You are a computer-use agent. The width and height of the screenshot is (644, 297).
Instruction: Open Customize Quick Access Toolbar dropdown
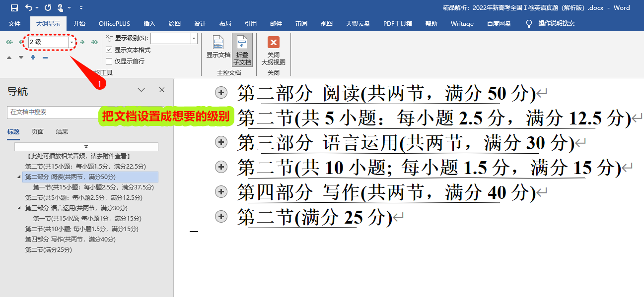click(x=81, y=8)
